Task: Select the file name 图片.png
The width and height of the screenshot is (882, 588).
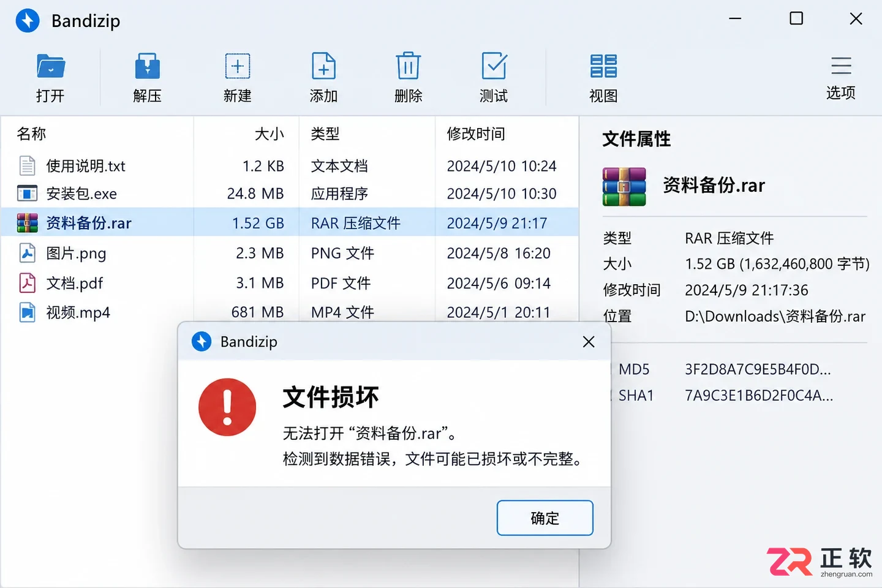Action: (x=76, y=254)
